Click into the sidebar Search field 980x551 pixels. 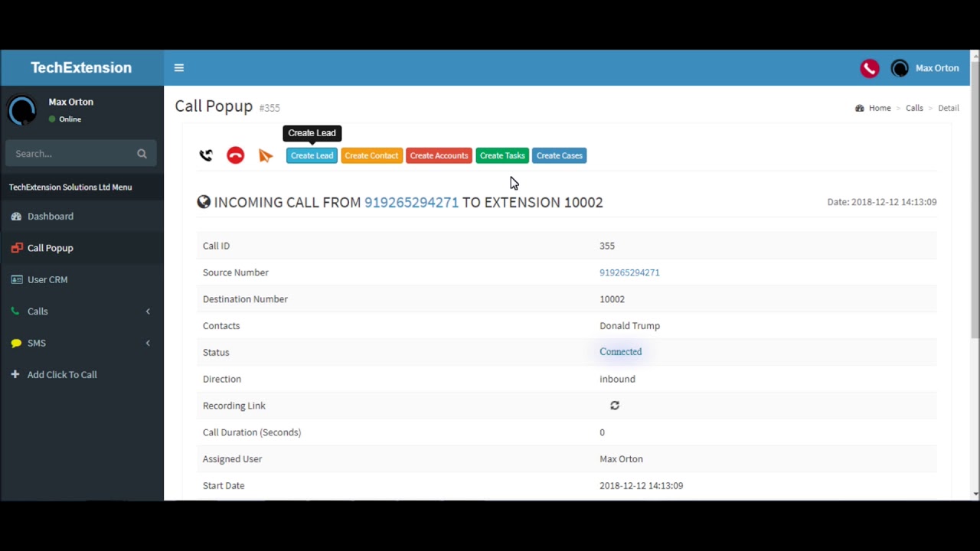point(70,154)
